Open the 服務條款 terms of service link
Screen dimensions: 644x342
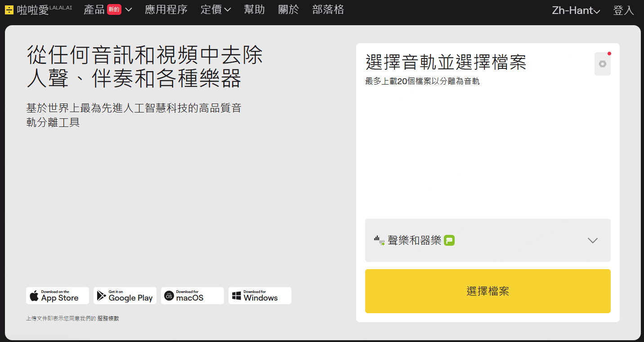[x=108, y=319]
